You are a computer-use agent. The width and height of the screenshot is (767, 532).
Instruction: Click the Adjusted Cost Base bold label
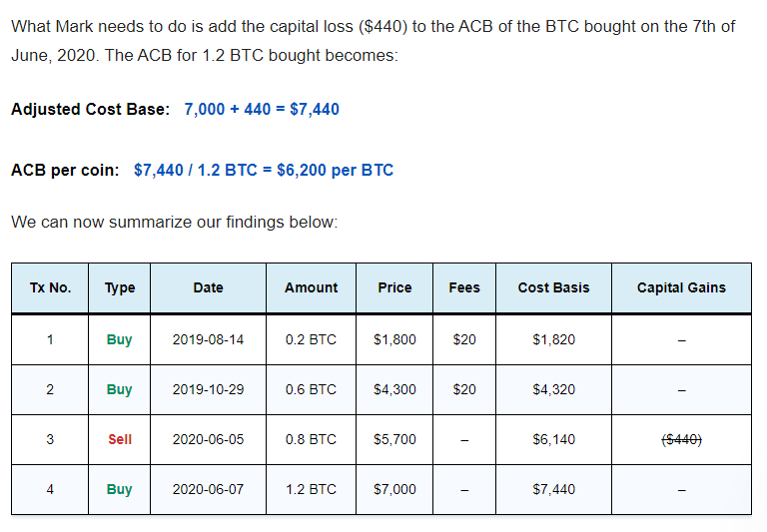(x=91, y=109)
